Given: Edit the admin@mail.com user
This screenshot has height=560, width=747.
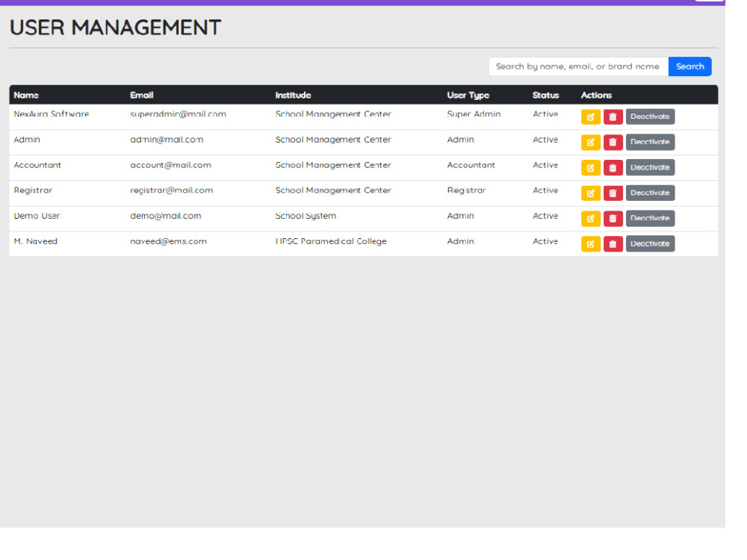Looking at the screenshot, I should coord(590,142).
